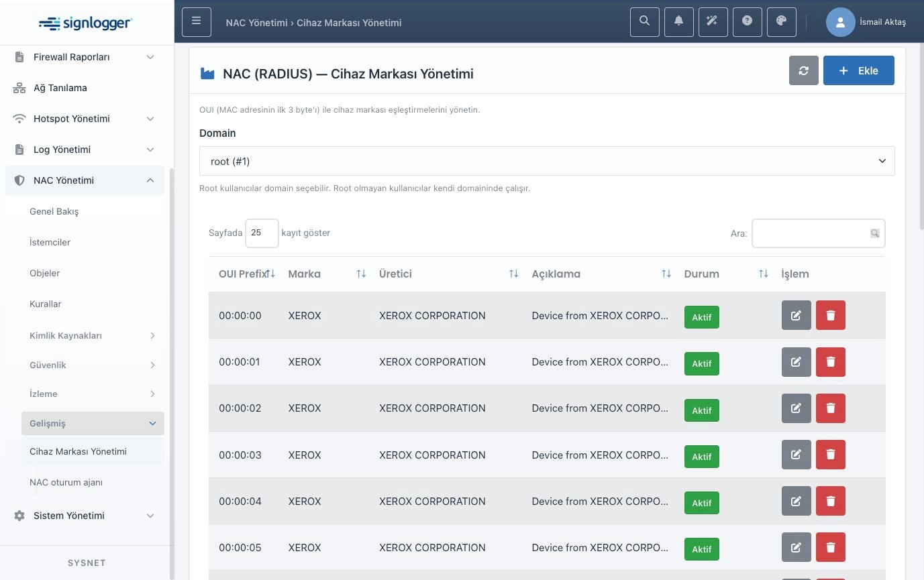Click Aktif badge in 00:00:00 row
Image resolution: width=924 pixels, height=580 pixels.
click(x=701, y=317)
